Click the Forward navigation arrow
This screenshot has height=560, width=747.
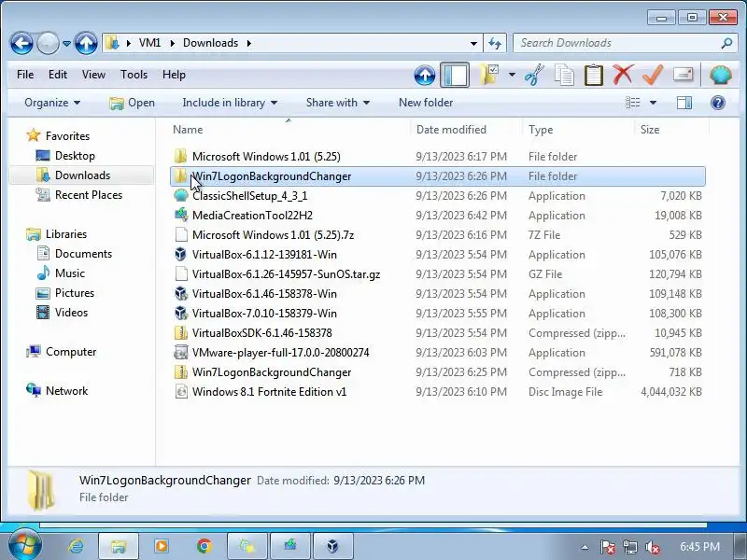tap(48, 43)
